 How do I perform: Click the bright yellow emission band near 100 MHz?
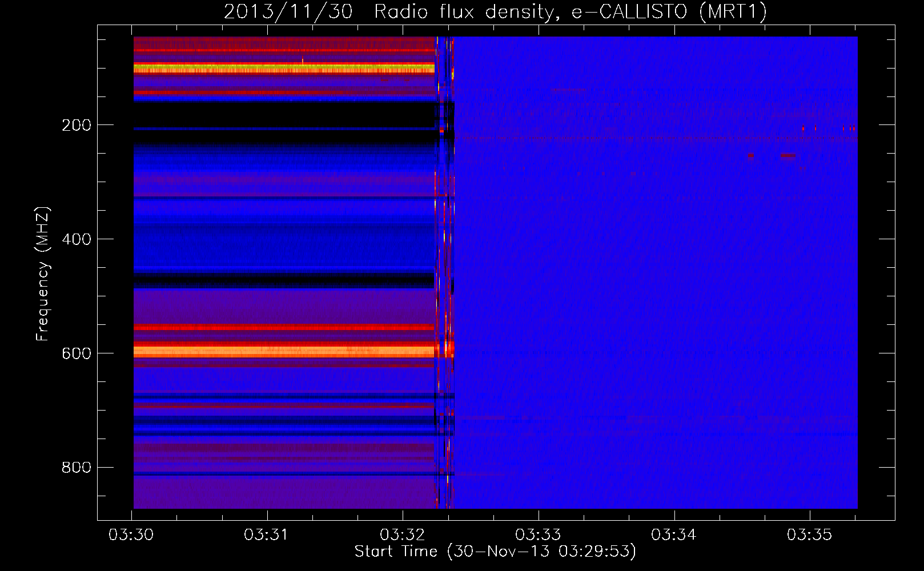[284, 68]
